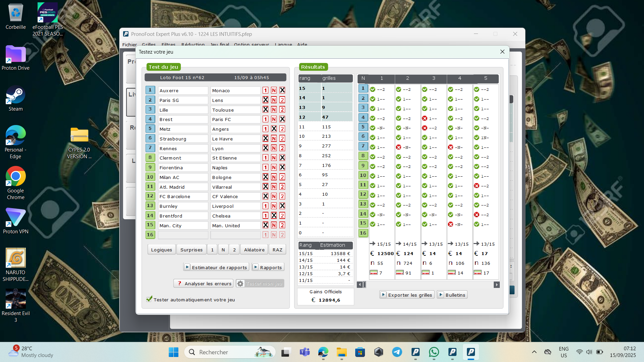Show hidden system tray icons chevron
Screen dimensions: 644x362
[x=534, y=352]
